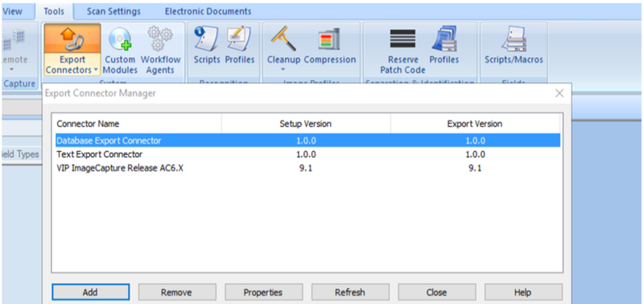Select the Tools ribbon tab
644x304 pixels.
[54, 11]
